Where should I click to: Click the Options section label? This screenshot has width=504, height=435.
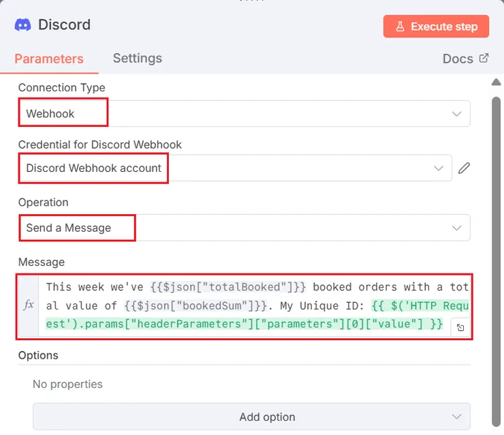(x=38, y=355)
